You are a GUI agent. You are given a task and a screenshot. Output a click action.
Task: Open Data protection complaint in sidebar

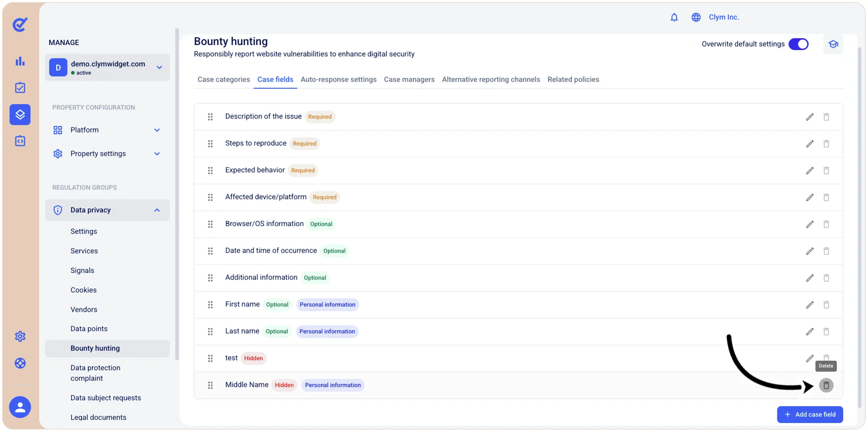point(96,373)
